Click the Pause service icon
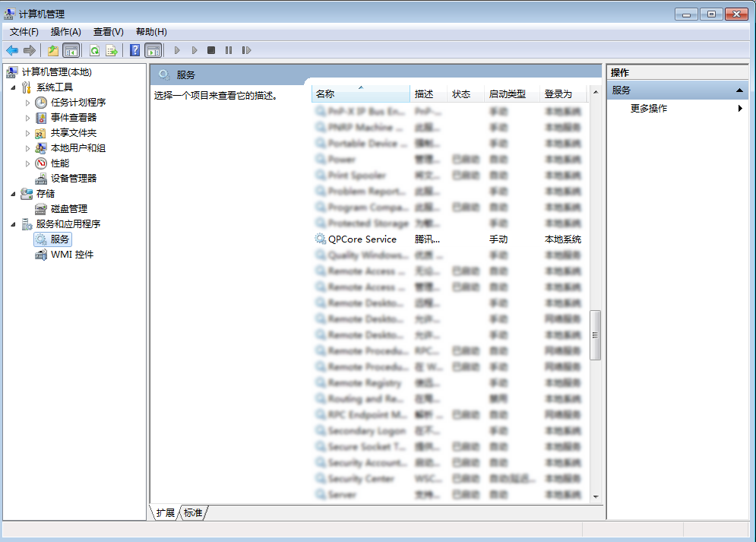 point(229,50)
